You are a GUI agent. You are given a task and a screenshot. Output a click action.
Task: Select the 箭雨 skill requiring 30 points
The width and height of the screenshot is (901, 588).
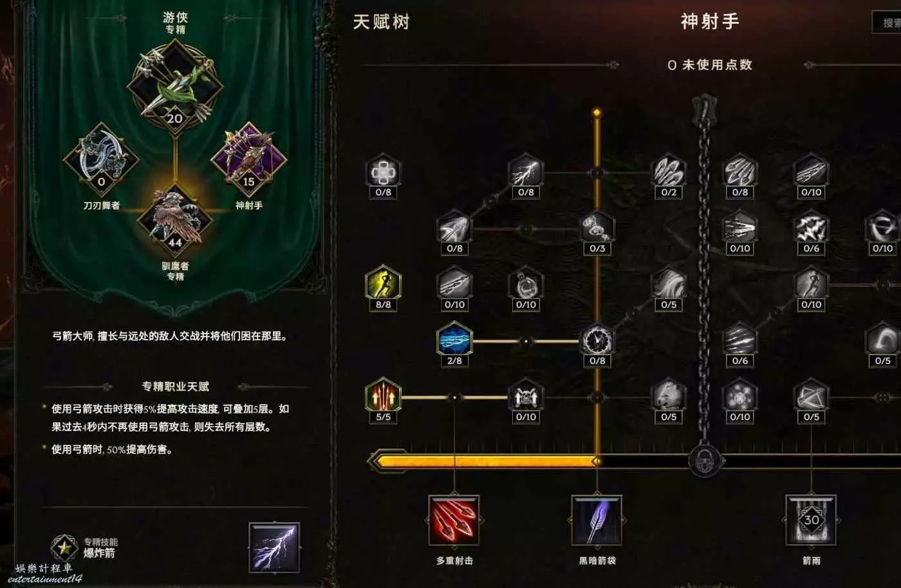(x=811, y=520)
